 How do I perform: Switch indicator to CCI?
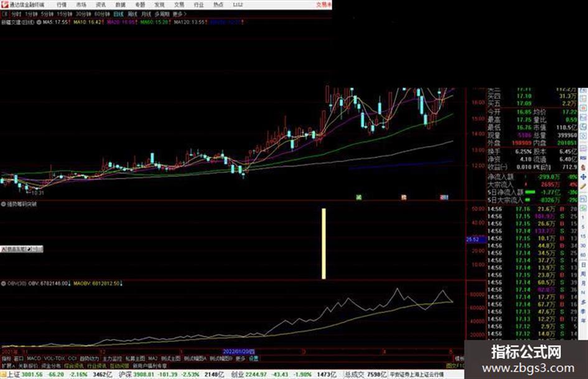pyautogui.click(x=72, y=358)
